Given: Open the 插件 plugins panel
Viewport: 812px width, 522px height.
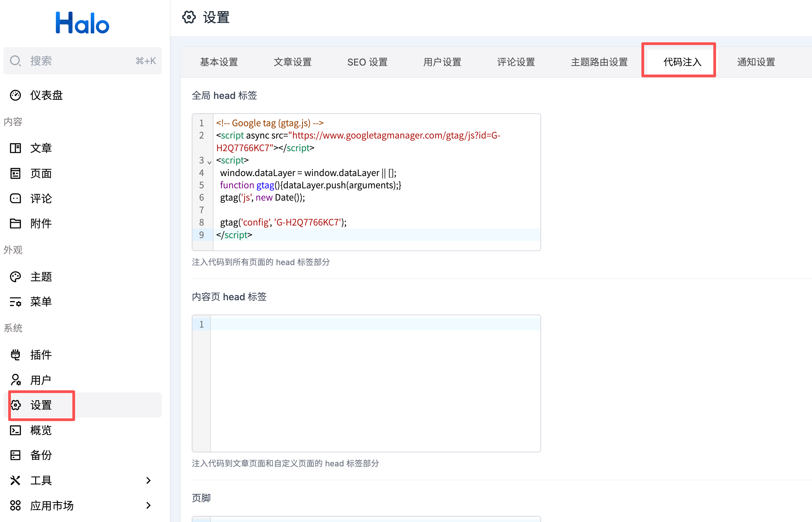Looking at the screenshot, I should [15, 354].
